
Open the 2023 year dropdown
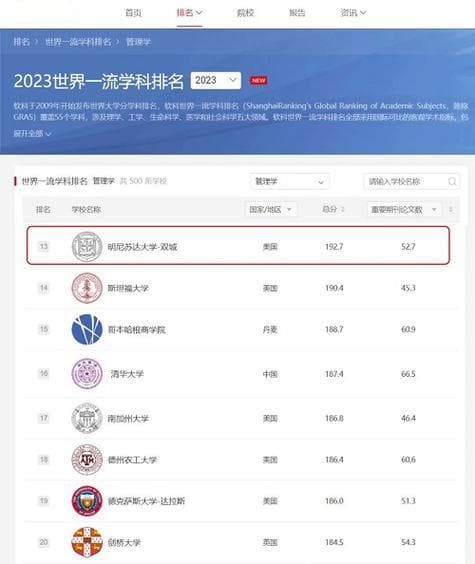(216, 80)
